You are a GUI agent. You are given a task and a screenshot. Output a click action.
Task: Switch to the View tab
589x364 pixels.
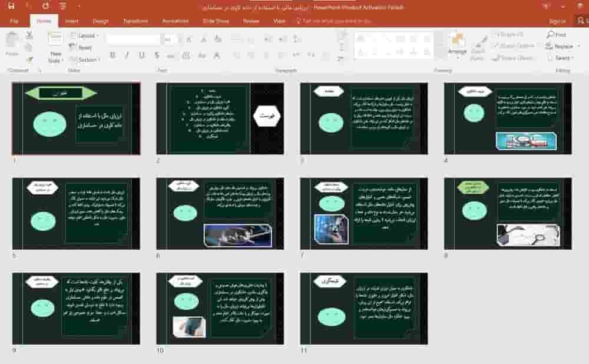pos(279,21)
